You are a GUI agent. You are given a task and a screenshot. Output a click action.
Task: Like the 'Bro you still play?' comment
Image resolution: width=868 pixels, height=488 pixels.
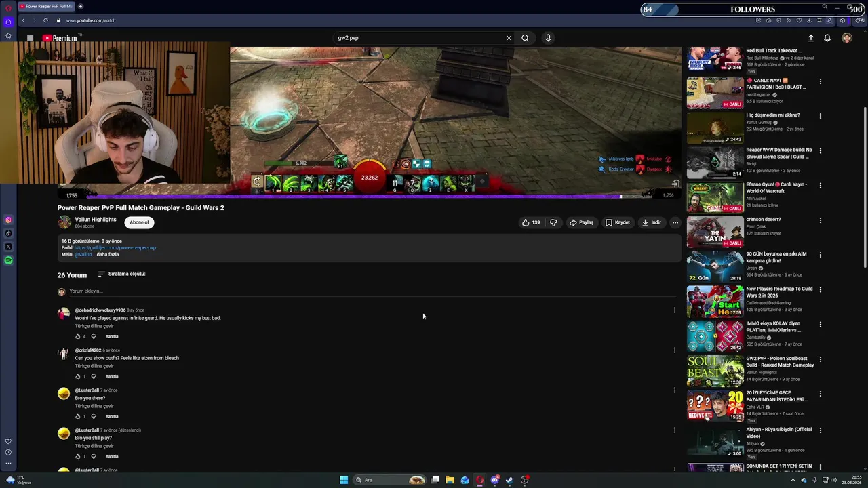tap(78, 456)
